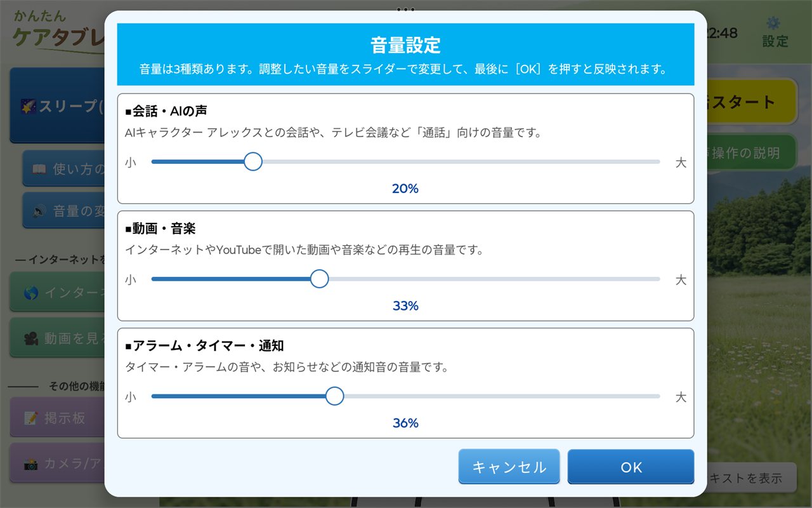Cancel the volume settings with キャンセル
This screenshot has width=812, height=508.
tap(509, 467)
